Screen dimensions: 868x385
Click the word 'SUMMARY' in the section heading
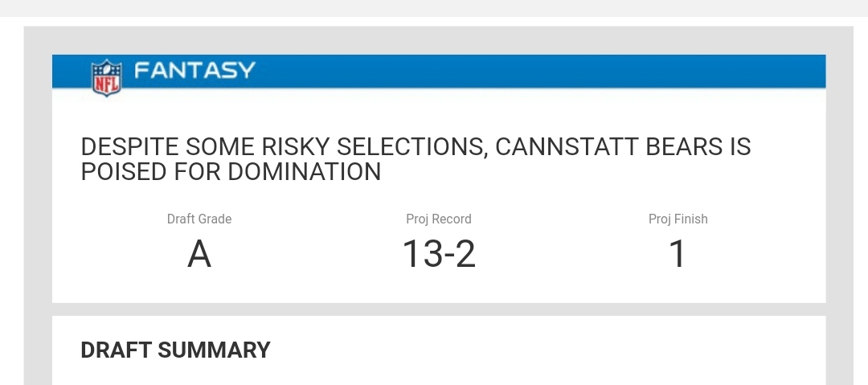pos(215,350)
